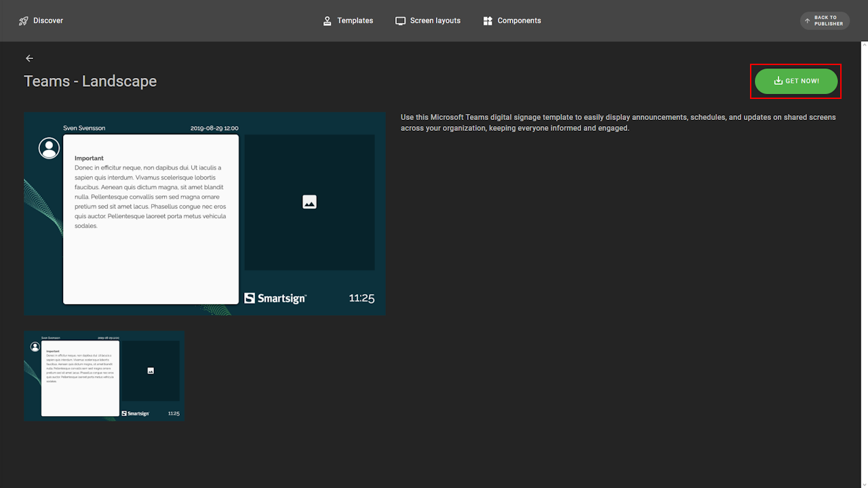Viewport: 868px width, 488px height.
Task: Click the download icon in Get Now
Action: coord(778,81)
